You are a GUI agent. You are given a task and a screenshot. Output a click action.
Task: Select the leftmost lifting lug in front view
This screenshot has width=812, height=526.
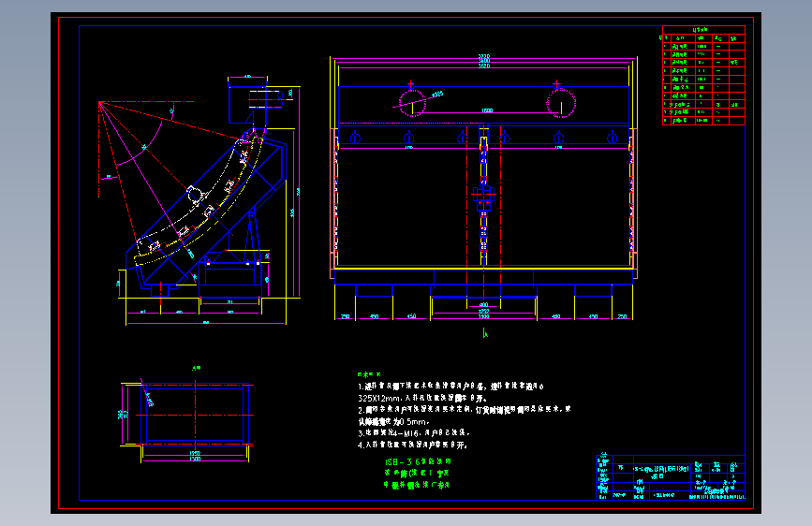point(355,138)
